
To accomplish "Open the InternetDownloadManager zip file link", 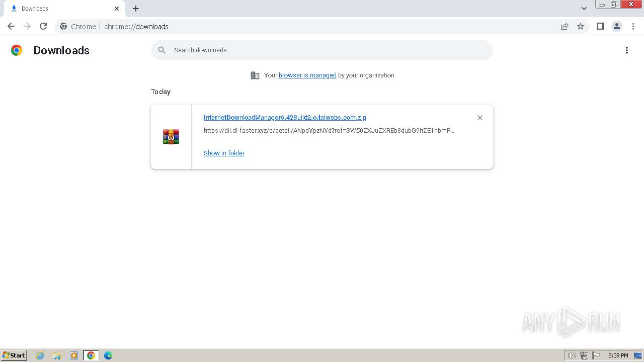I will tap(285, 117).
